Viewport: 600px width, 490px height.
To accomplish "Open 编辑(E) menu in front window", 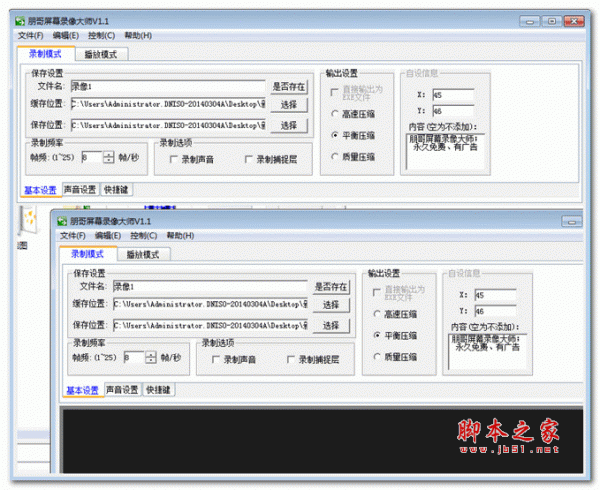I will 108,236.
